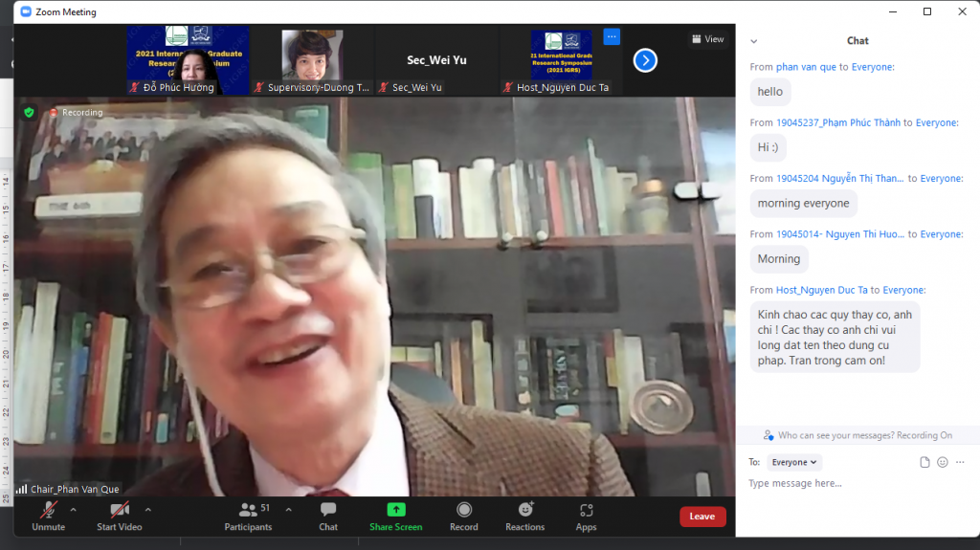Open audio options arrow beside Unmute
The height and width of the screenshot is (550, 980).
(74, 509)
